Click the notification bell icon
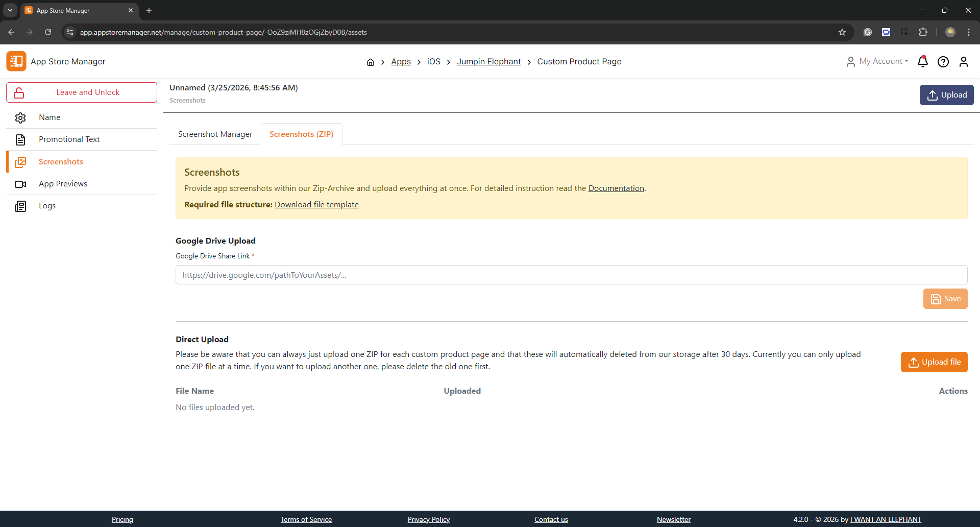The height and width of the screenshot is (527, 980). point(922,62)
